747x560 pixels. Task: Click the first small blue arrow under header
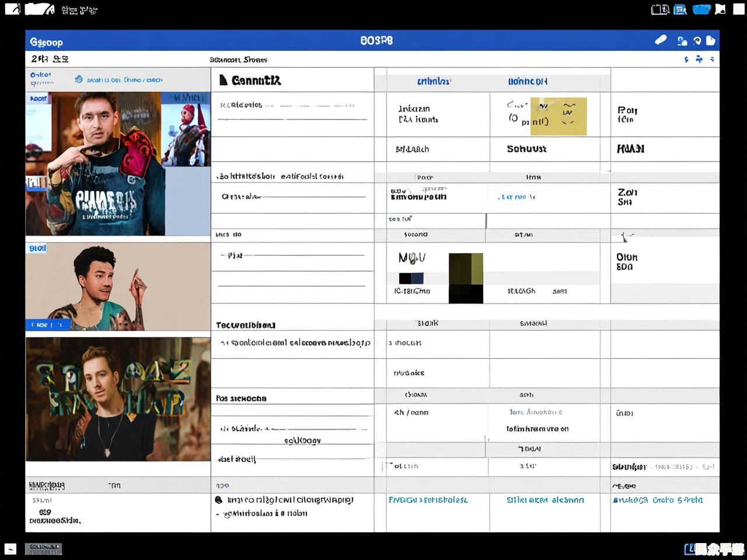point(686,60)
